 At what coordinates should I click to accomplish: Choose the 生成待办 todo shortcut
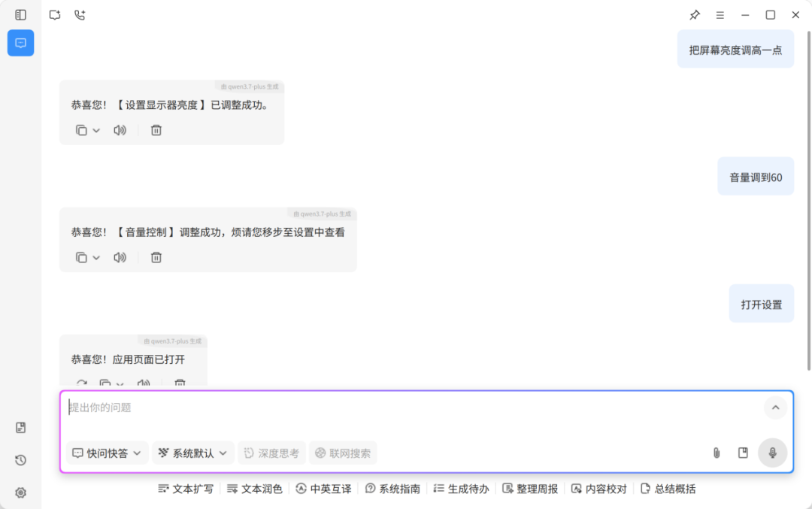[462, 489]
